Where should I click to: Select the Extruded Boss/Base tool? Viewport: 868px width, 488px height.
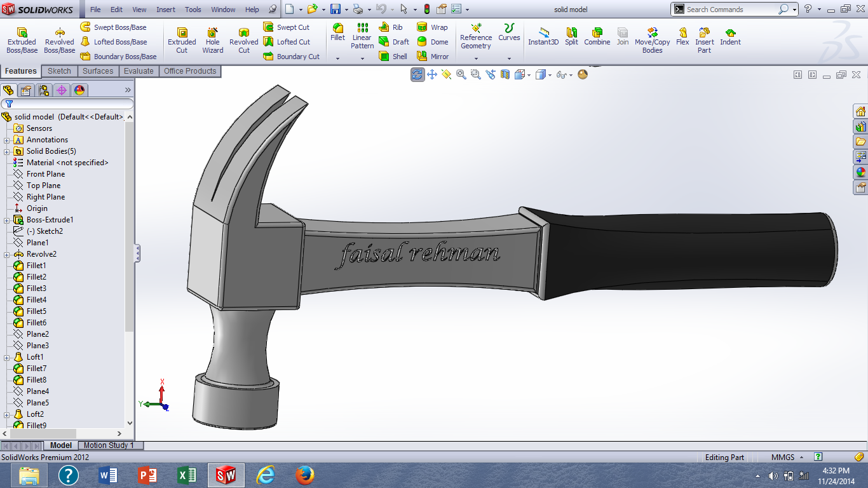[22, 41]
